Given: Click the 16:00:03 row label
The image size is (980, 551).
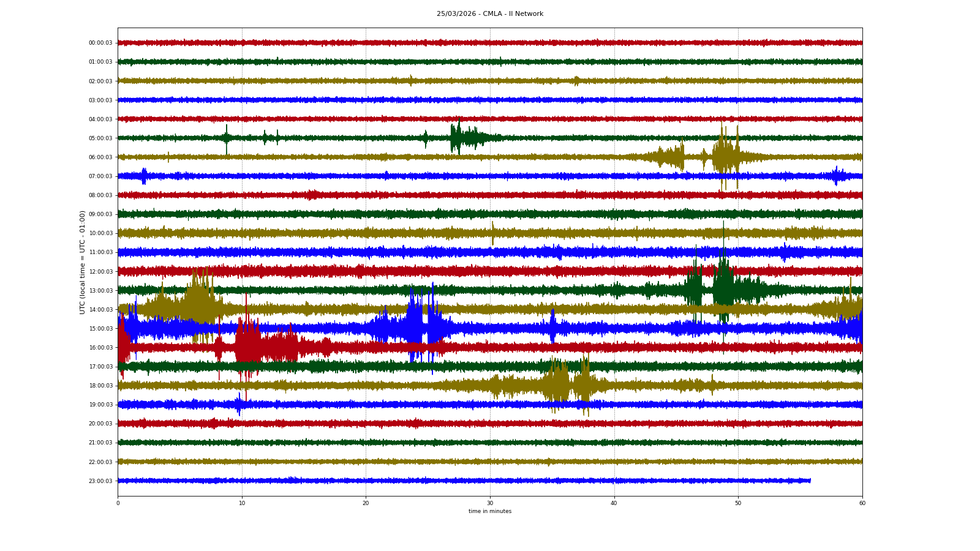Looking at the screenshot, I should click(100, 348).
